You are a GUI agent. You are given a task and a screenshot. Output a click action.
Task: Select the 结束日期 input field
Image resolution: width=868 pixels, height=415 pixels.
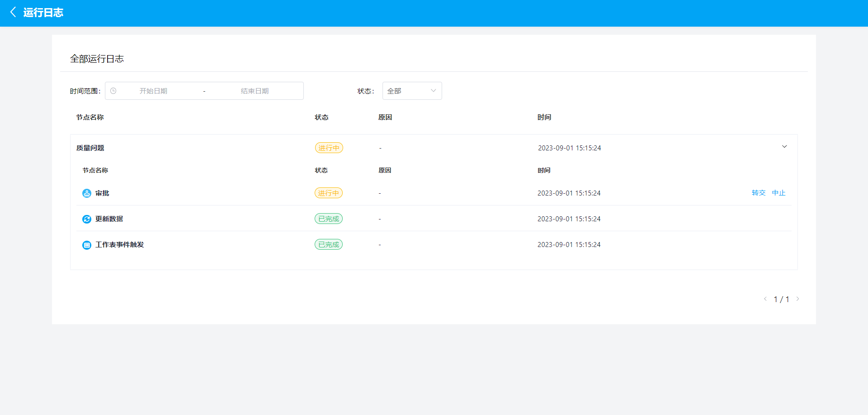[255, 91]
